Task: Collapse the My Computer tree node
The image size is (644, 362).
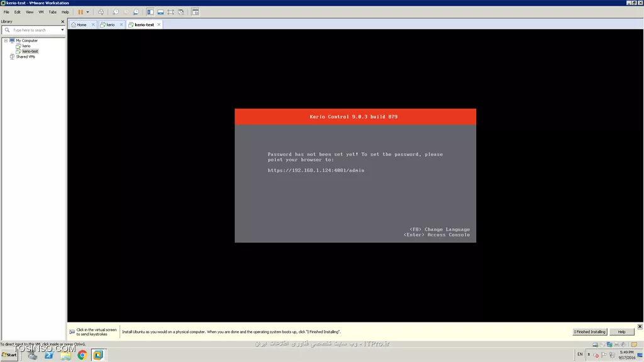Action: (6, 41)
